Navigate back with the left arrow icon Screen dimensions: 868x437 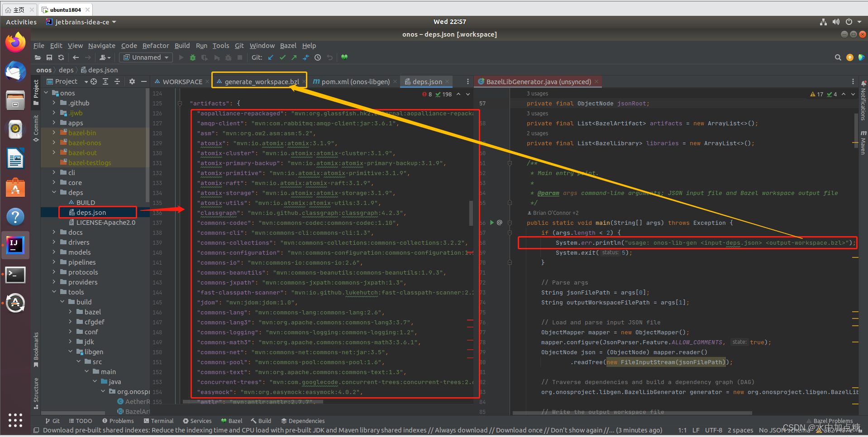click(x=76, y=57)
